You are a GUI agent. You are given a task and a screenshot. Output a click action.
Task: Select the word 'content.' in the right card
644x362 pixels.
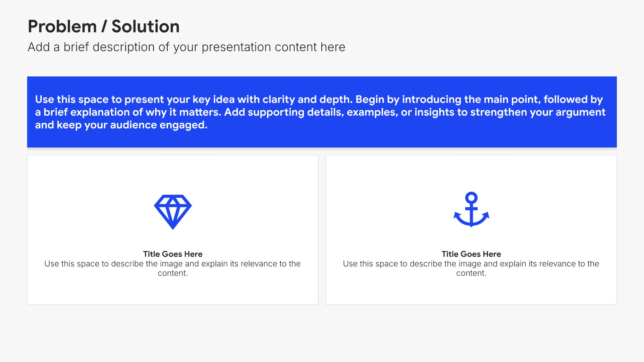pyautogui.click(x=471, y=273)
